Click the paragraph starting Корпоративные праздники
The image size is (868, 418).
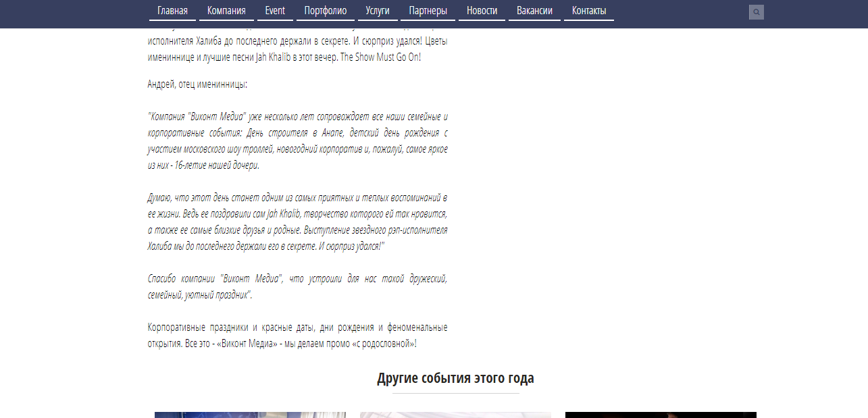coord(297,335)
